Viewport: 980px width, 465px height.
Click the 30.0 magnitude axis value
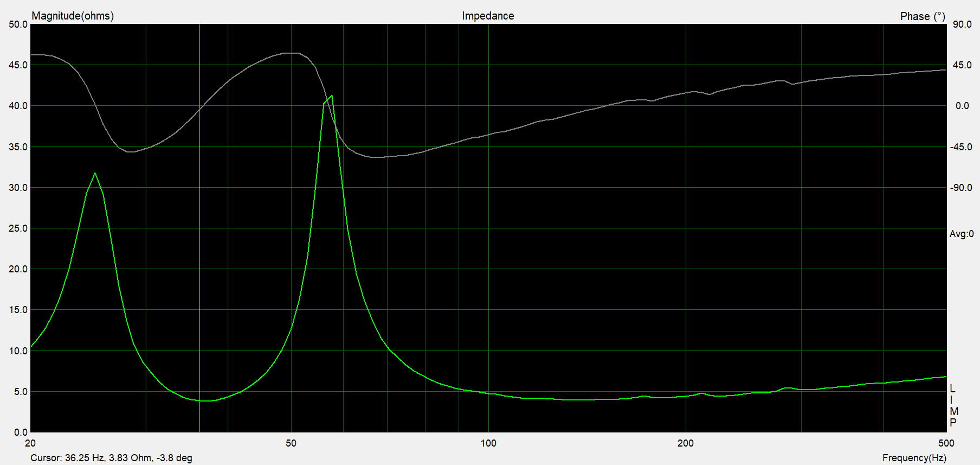18,188
